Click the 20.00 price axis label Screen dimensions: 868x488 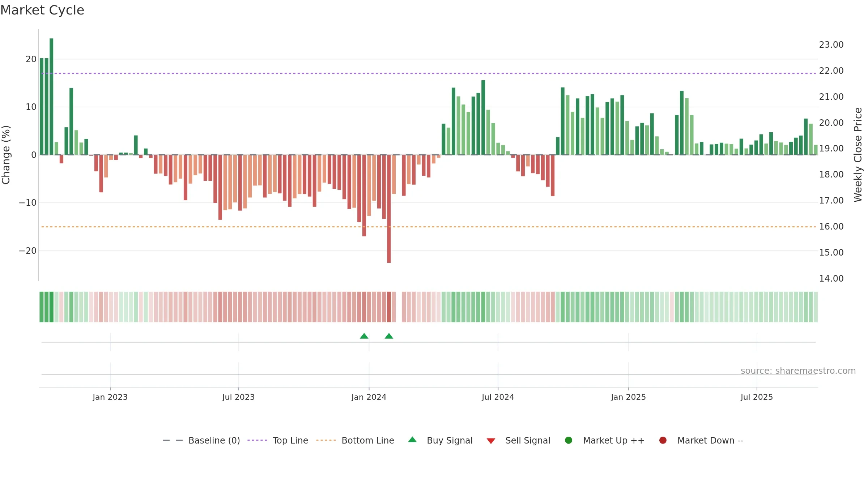pyautogui.click(x=831, y=123)
